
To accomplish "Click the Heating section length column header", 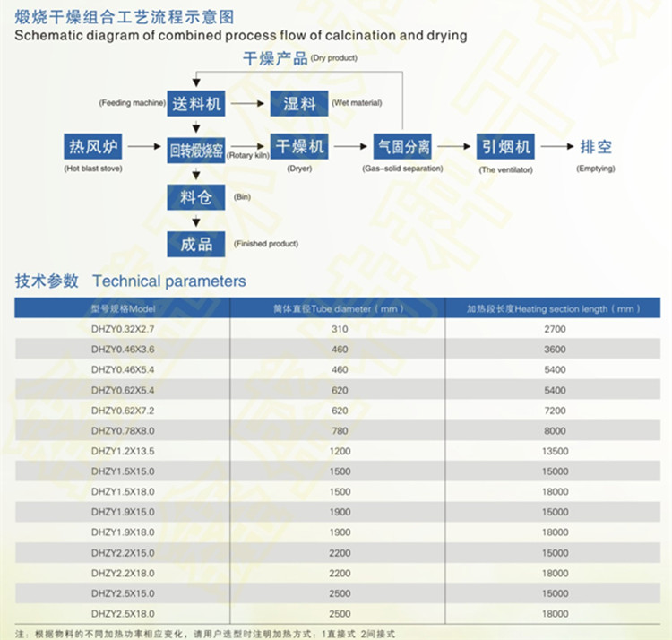I will point(553,308).
